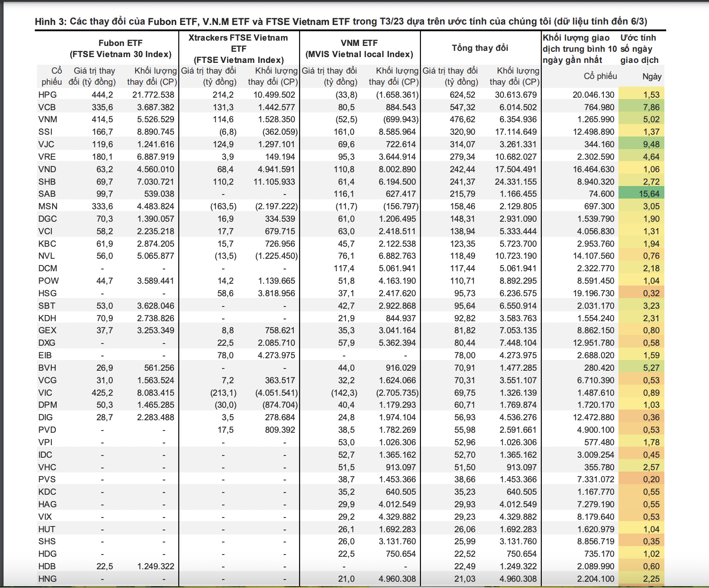Viewport: 709px width, 588px height.
Task: Click the figure title 'Hình 3' caption
Action: coord(341,21)
